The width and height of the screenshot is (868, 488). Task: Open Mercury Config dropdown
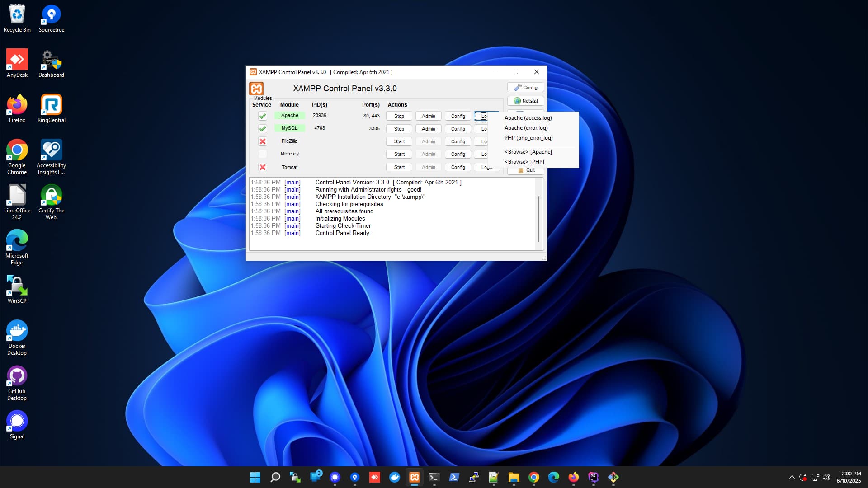click(x=458, y=154)
